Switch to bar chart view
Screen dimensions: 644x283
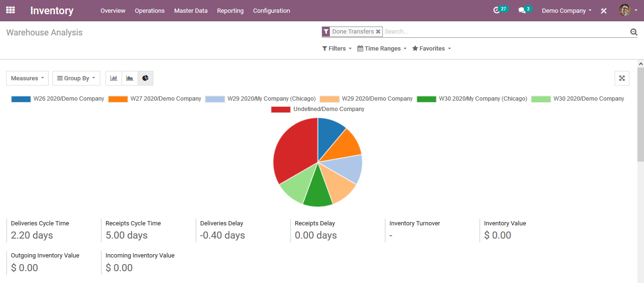coord(114,78)
